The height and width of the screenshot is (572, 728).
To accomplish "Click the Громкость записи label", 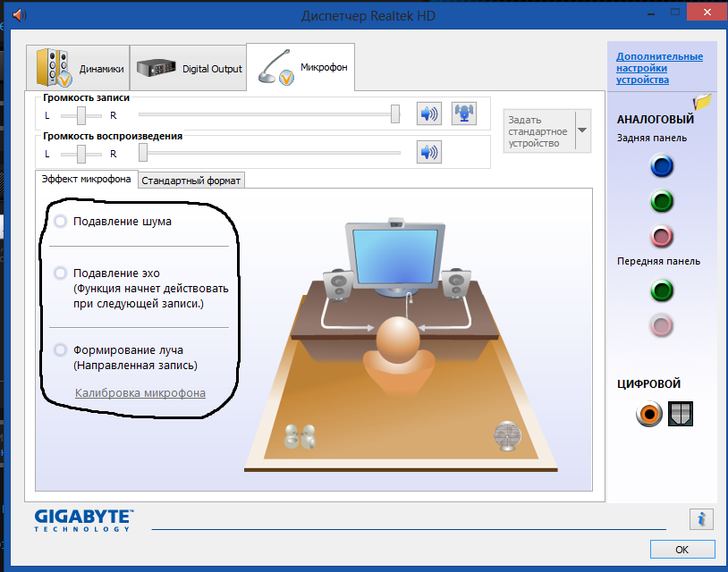I will (87, 97).
